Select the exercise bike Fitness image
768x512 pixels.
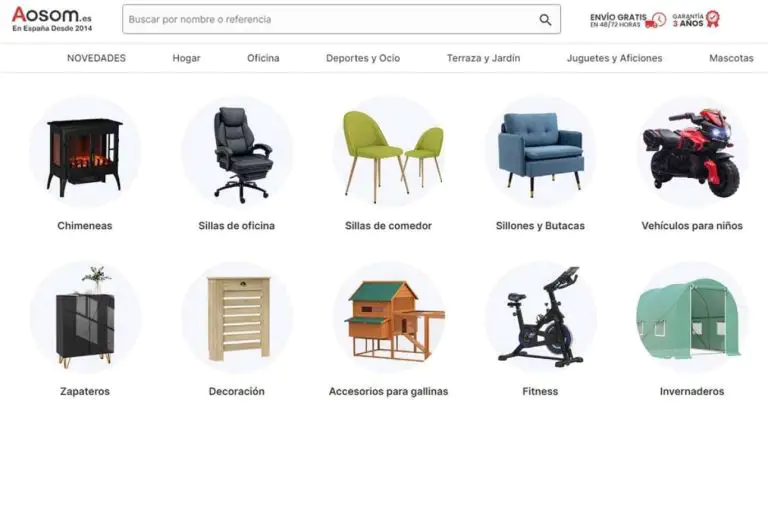(540, 317)
